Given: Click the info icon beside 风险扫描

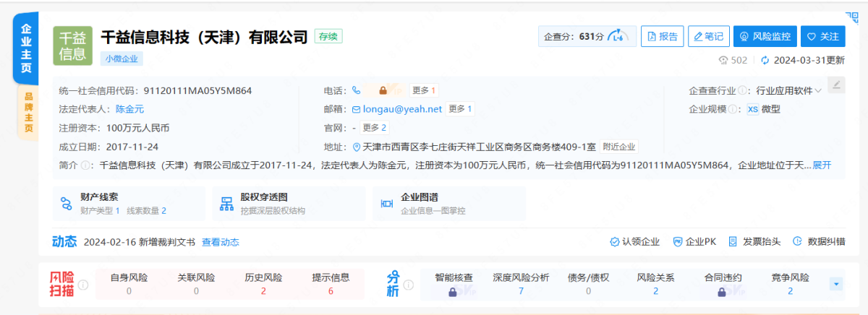Looking at the screenshot, I should click(84, 285).
